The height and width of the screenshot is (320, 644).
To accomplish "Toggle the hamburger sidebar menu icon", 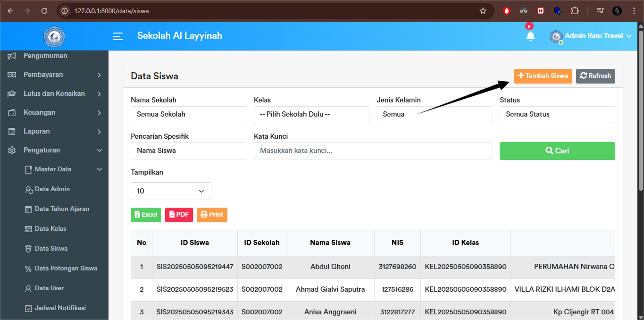I will [x=118, y=36].
